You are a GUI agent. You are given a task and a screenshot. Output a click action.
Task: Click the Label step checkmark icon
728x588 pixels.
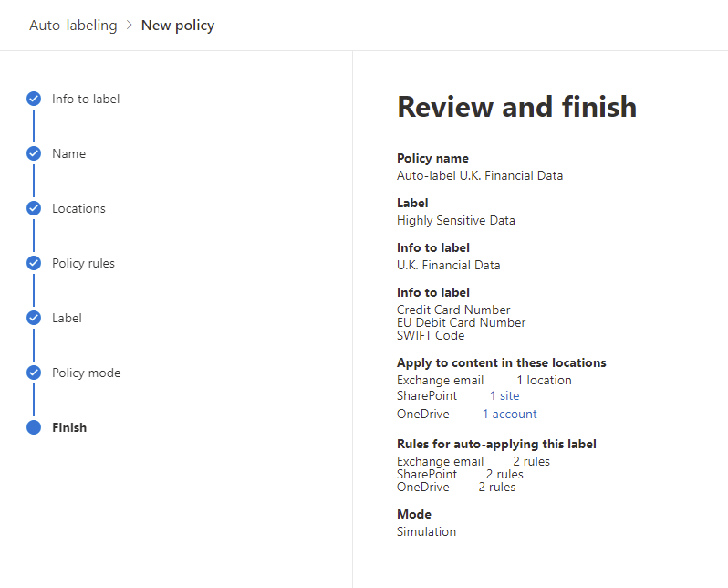pyautogui.click(x=34, y=318)
